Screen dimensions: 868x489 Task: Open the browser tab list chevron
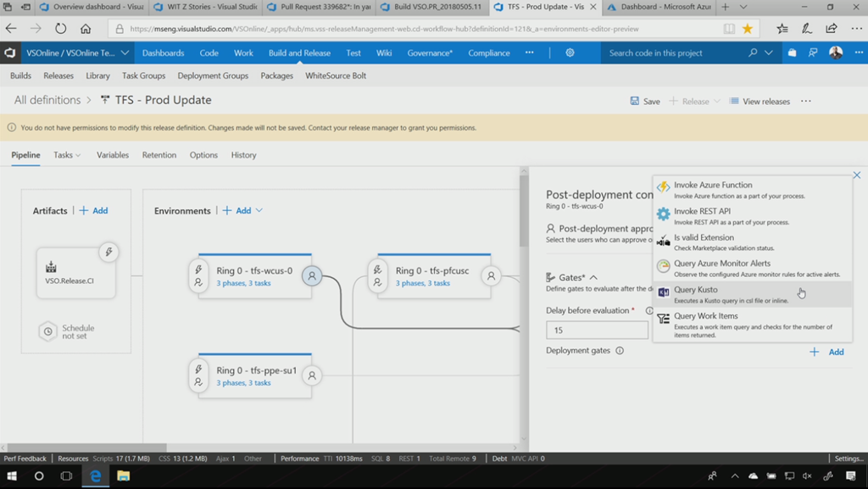[x=743, y=7]
